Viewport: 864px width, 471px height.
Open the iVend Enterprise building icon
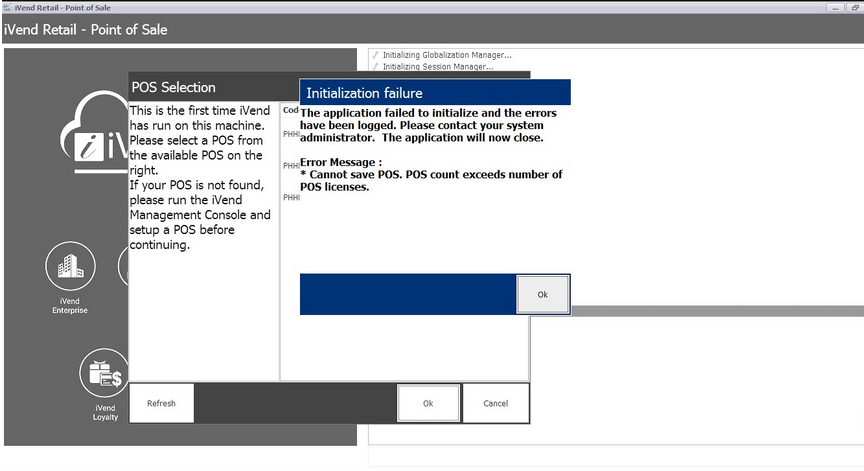coord(71,266)
